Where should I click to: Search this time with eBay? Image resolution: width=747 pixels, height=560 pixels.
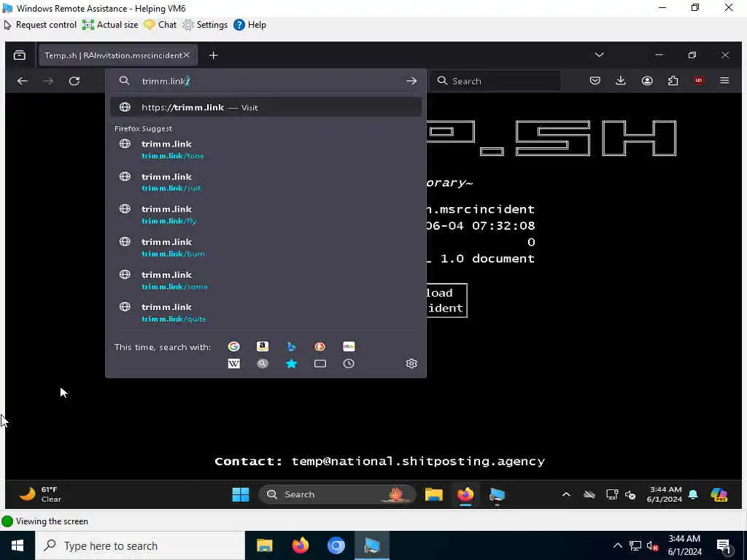[x=349, y=346]
